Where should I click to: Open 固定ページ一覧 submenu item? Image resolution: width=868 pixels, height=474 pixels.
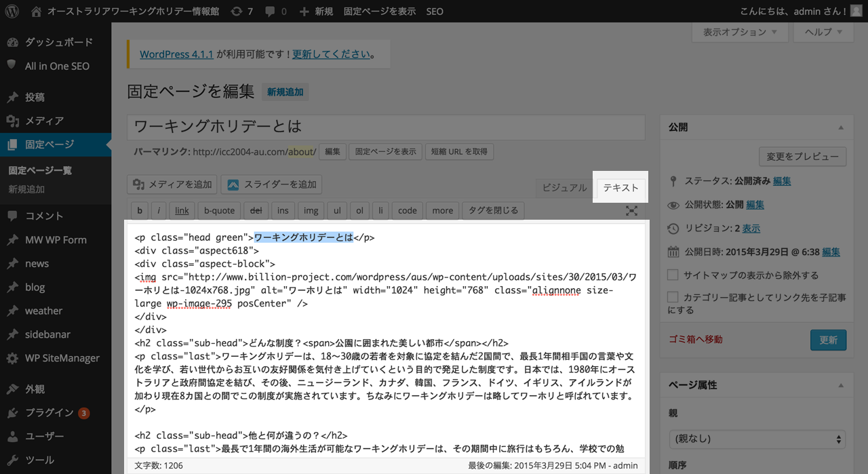(x=40, y=170)
